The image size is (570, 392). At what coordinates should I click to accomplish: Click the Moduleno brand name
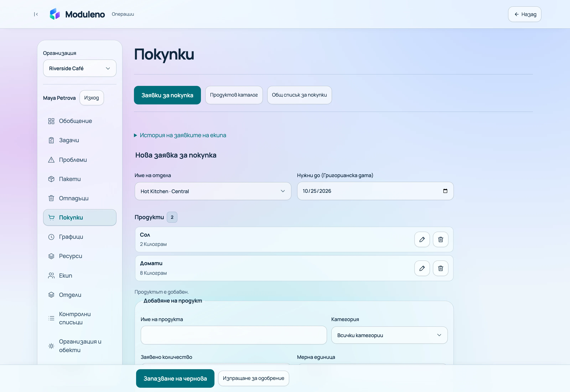pos(85,14)
